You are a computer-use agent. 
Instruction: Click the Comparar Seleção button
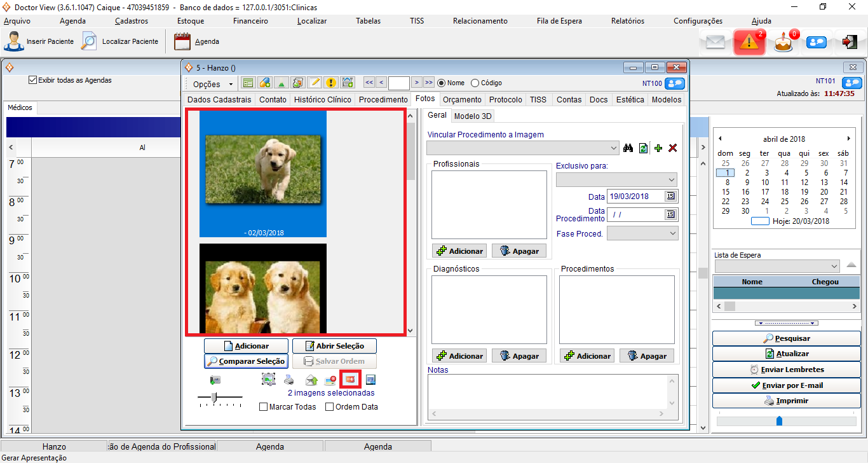(246, 361)
